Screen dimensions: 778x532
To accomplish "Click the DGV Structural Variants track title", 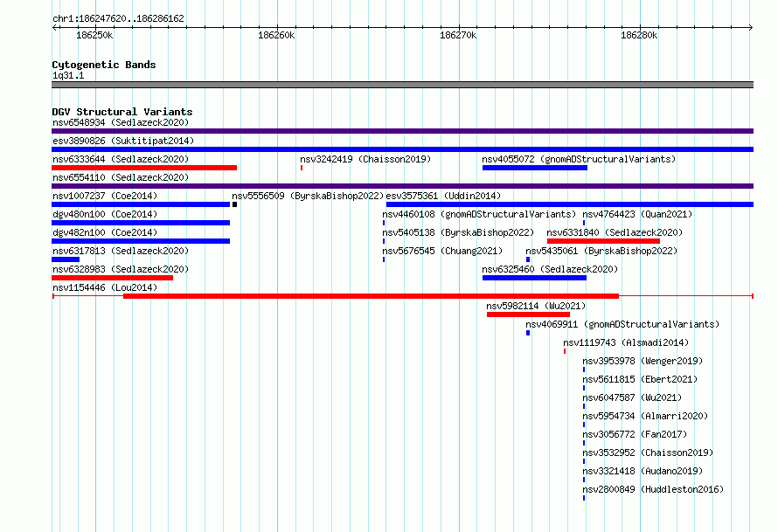I will pyautogui.click(x=122, y=112).
